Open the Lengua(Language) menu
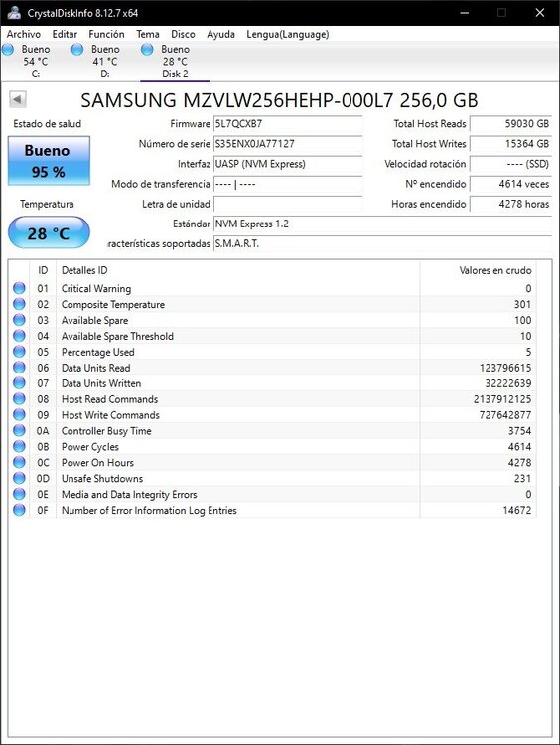 [x=287, y=34]
